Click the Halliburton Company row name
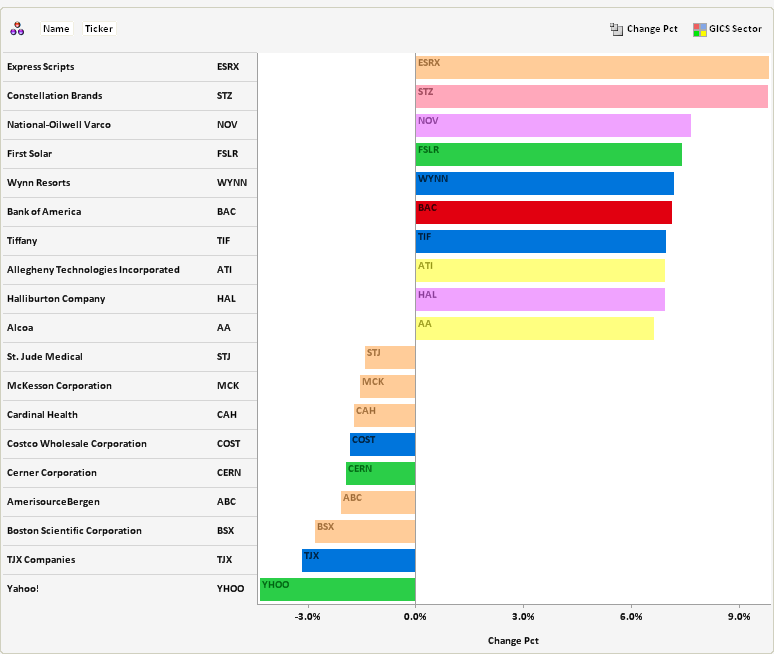This screenshot has width=774, height=654. 56,299
